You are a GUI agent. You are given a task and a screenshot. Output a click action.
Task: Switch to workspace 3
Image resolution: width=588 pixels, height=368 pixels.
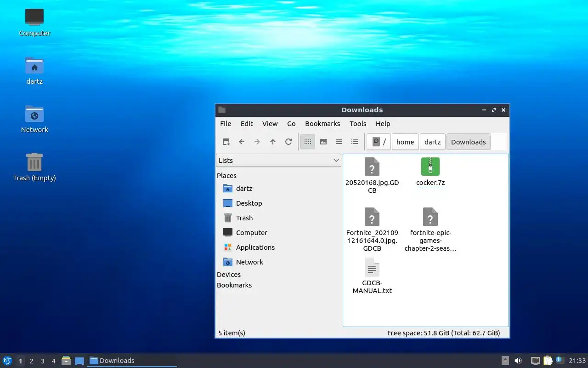(x=42, y=361)
